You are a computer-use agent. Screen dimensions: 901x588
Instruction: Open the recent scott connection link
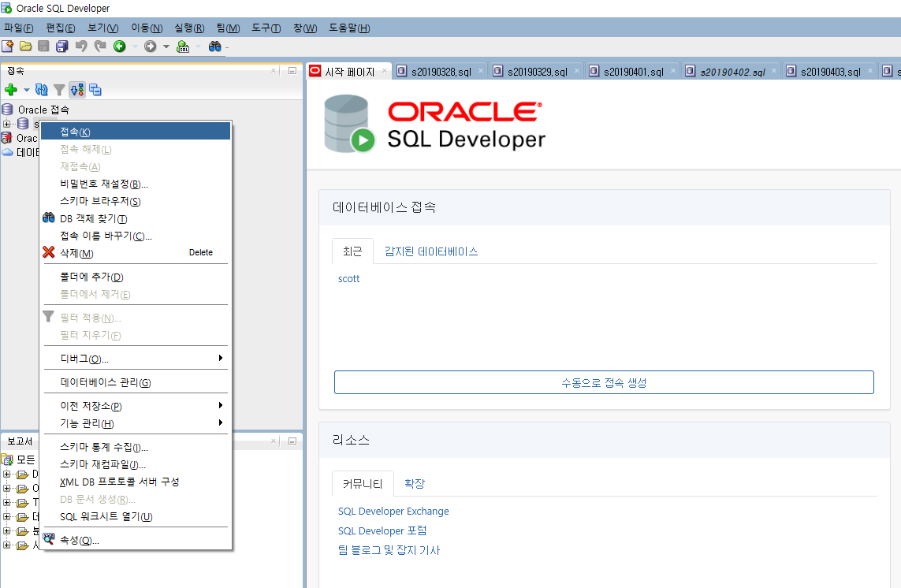pyautogui.click(x=348, y=279)
